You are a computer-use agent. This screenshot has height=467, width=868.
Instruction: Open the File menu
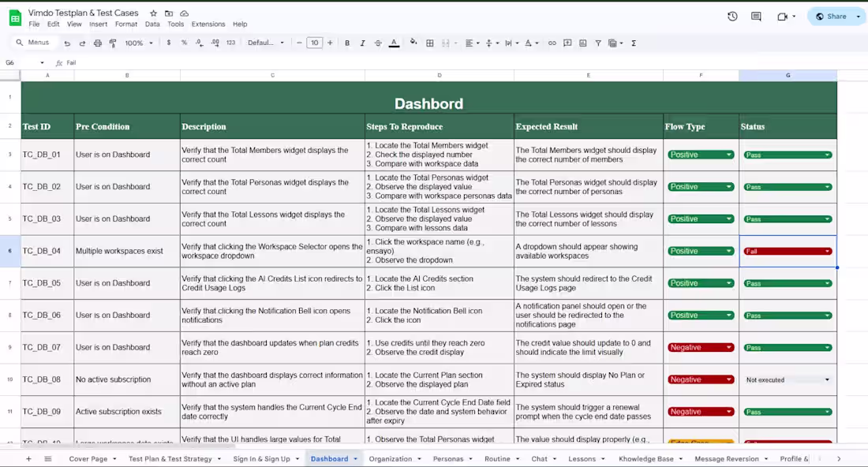pyautogui.click(x=34, y=24)
